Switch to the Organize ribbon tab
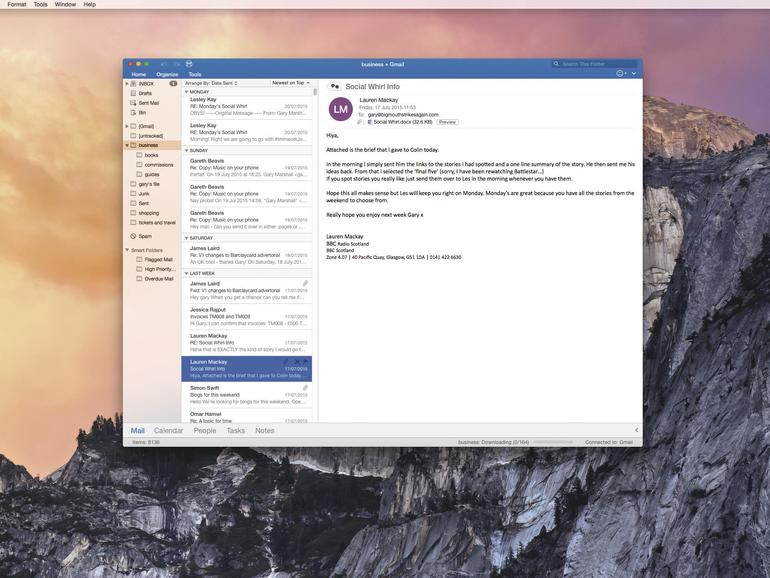The image size is (770, 578). coord(167,74)
